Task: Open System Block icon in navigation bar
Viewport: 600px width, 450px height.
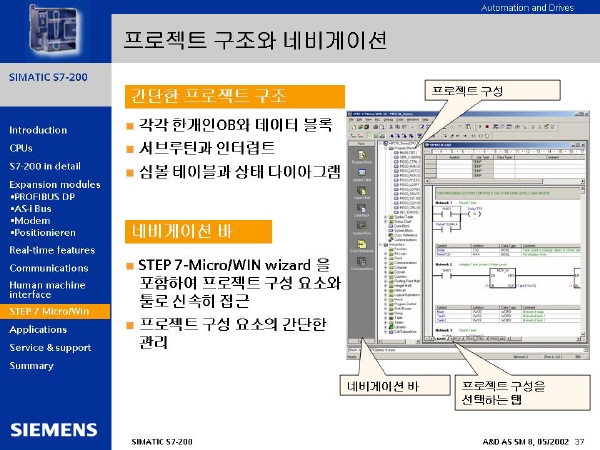Action: click(x=362, y=227)
